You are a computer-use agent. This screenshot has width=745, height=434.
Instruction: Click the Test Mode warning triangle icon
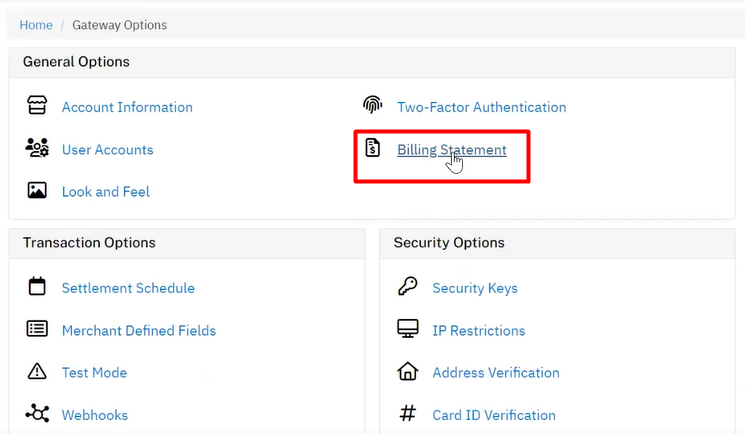(37, 371)
